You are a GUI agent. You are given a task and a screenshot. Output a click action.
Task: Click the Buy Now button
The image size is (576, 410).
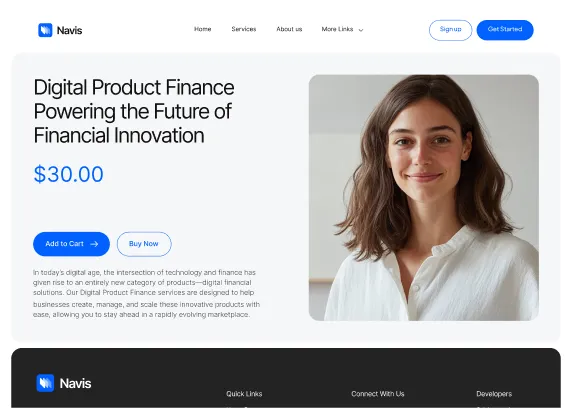pos(144,244)
